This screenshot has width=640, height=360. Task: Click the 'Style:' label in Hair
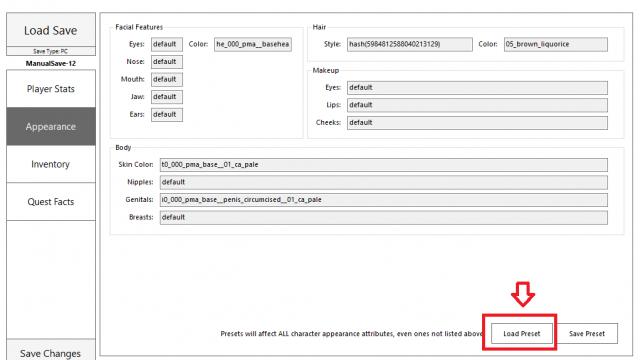[332, 44]
